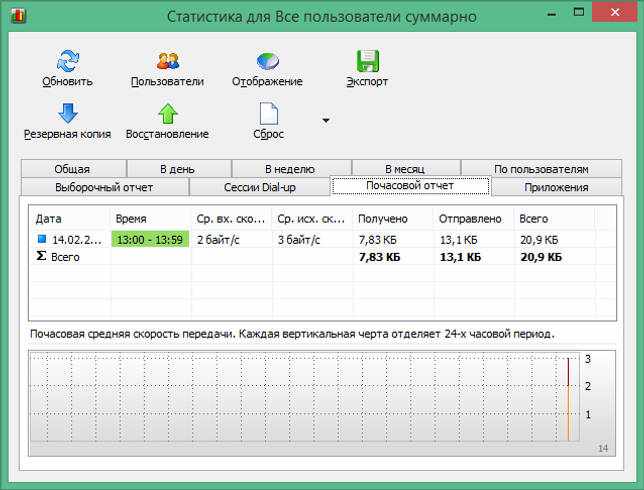This screenshot has height=490, width=644.
Task: Open the Пользователи users icon
Action: 168,61
